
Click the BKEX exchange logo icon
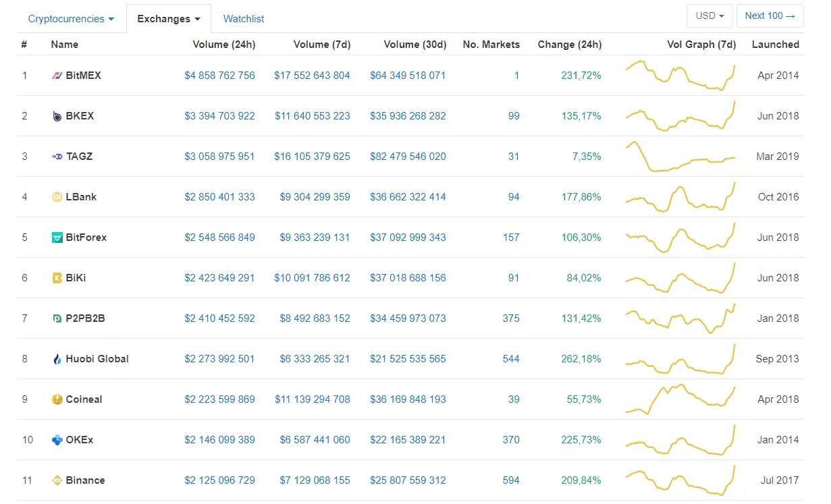(57, 116)
